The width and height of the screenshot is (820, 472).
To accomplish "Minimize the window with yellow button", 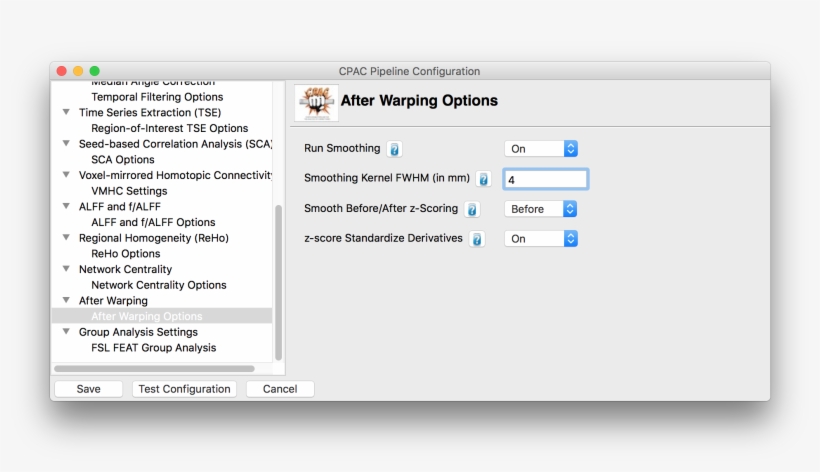I will (x=78, y=71).
